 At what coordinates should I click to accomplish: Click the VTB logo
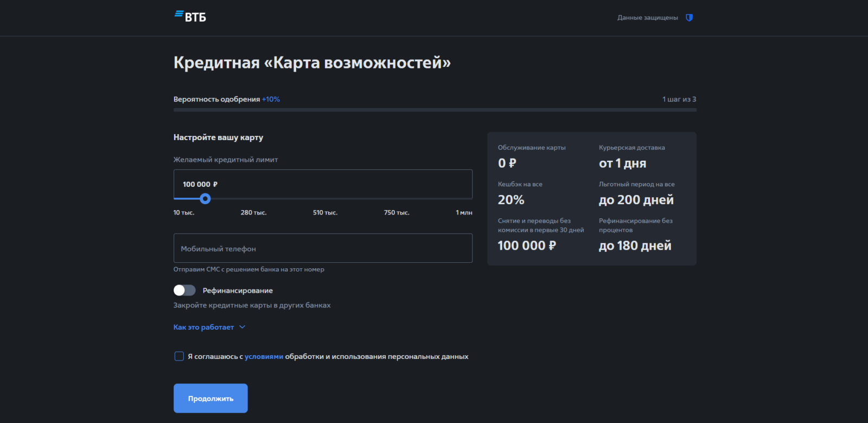190,16
